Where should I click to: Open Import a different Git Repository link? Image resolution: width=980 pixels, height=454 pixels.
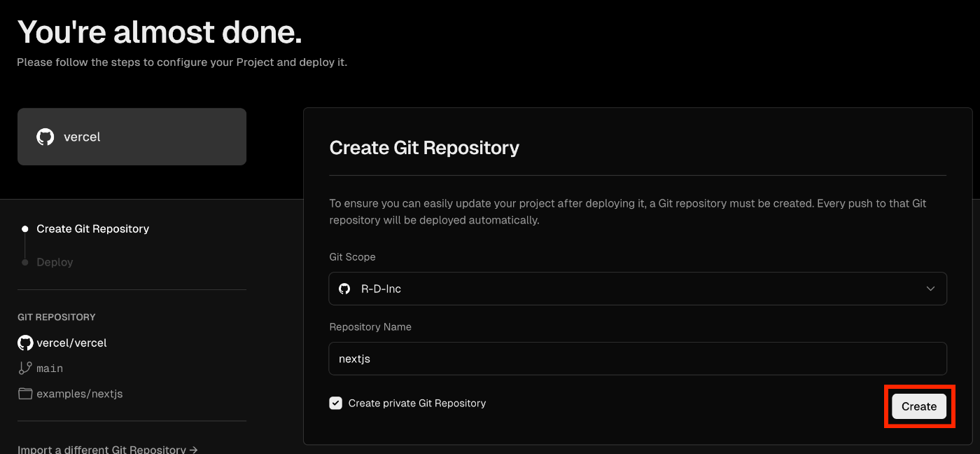coord(108,449)
